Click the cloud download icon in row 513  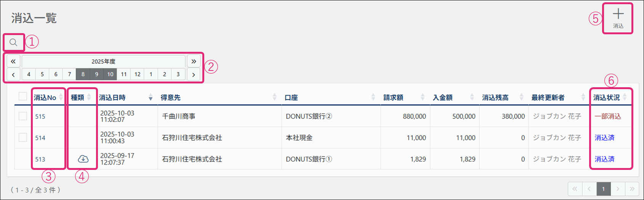pos(83,159)
